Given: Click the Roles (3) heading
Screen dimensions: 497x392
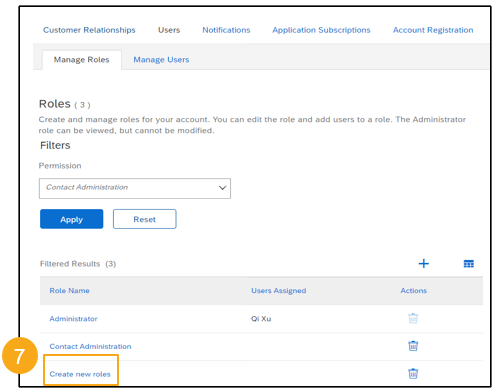Looking at the screenshot, I should click(65, 104).
